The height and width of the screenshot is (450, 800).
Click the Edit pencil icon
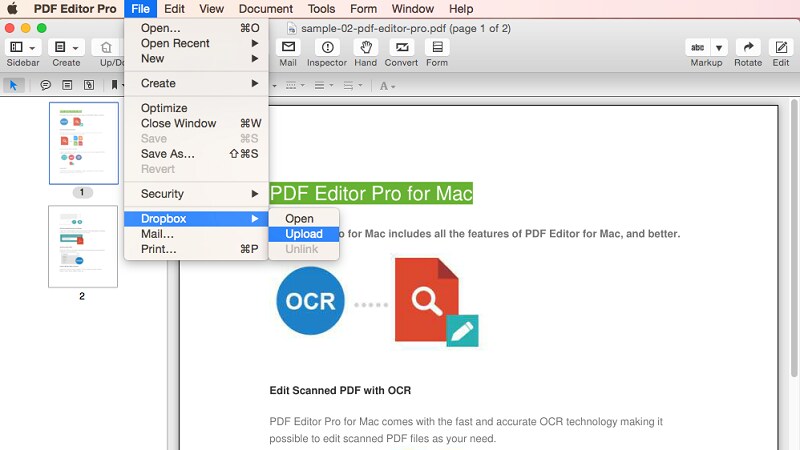(x=781, y=47)
